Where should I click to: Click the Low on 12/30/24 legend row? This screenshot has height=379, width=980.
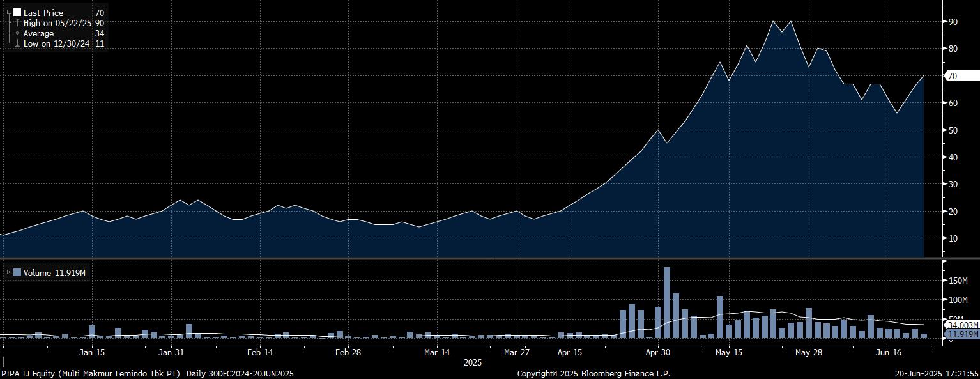(x=56, y=44)
